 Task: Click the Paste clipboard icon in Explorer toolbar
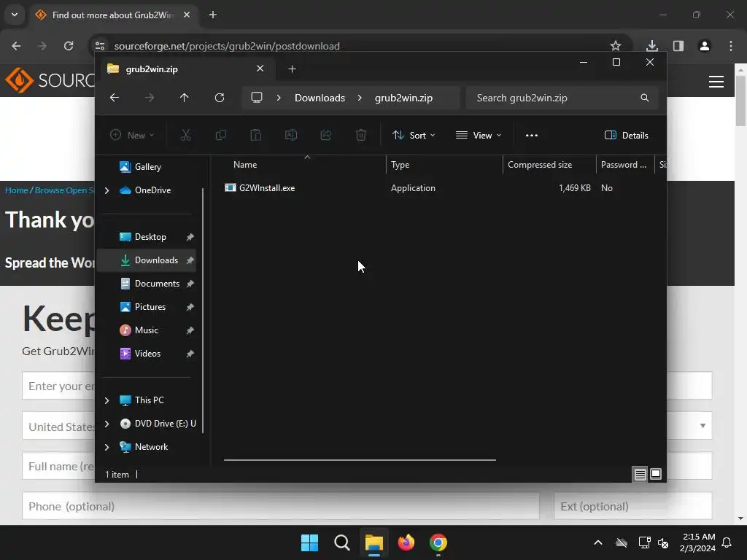pos(256,135)
